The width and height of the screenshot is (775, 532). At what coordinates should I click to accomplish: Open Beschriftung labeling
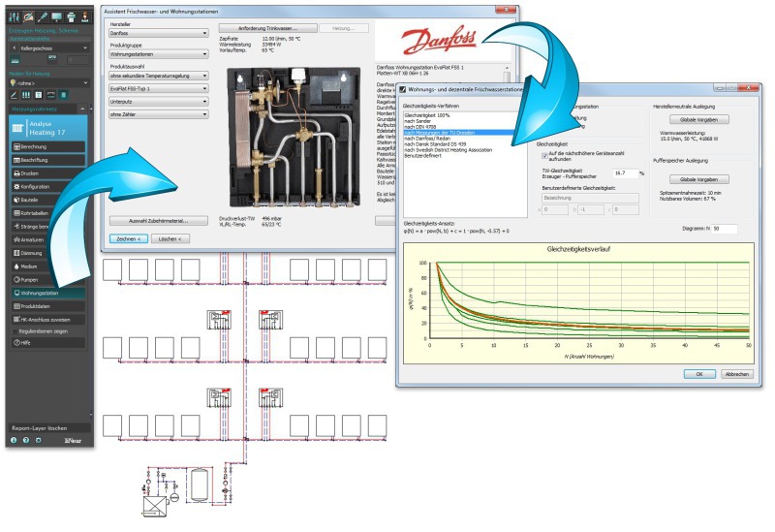click(x=47, y=160)
